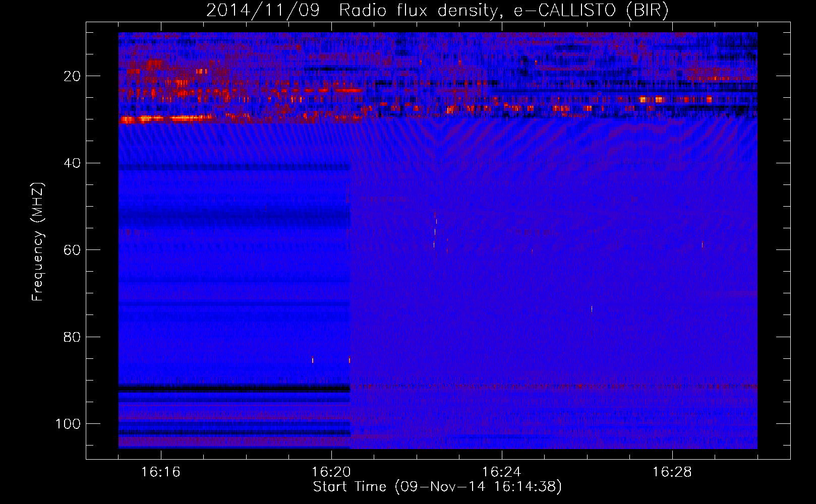The height and width of the screenshot is (504, 816).
Task: Click the 16:28 time tick label
Action: tap(672, 472)
